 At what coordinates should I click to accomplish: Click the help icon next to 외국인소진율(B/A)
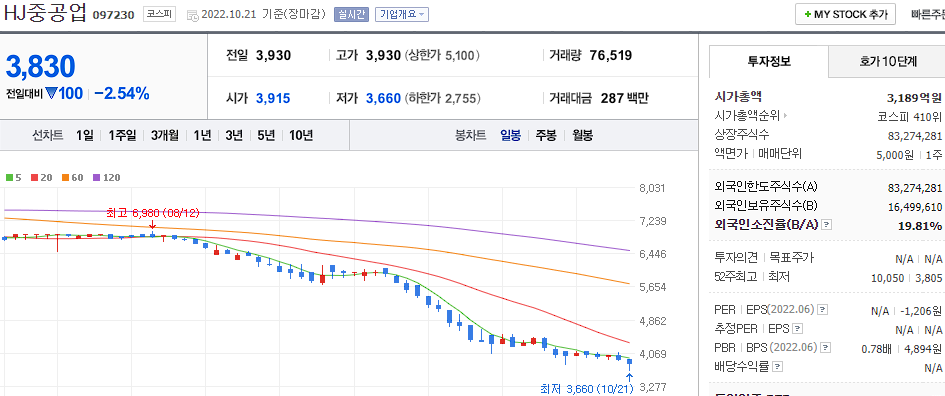[827, 225]
